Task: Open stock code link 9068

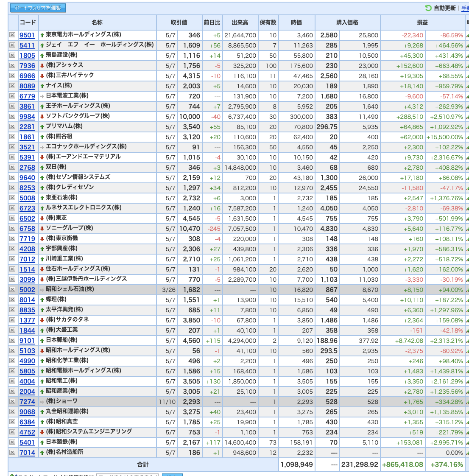Action: [x=27, y=412]
